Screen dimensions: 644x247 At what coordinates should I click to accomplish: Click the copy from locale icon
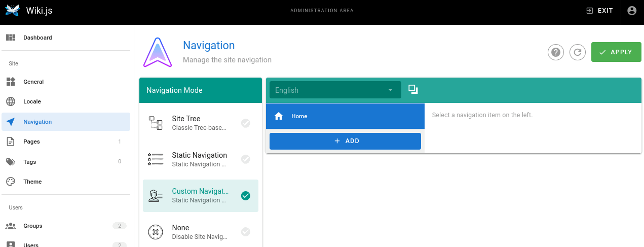tap(413, 90)
